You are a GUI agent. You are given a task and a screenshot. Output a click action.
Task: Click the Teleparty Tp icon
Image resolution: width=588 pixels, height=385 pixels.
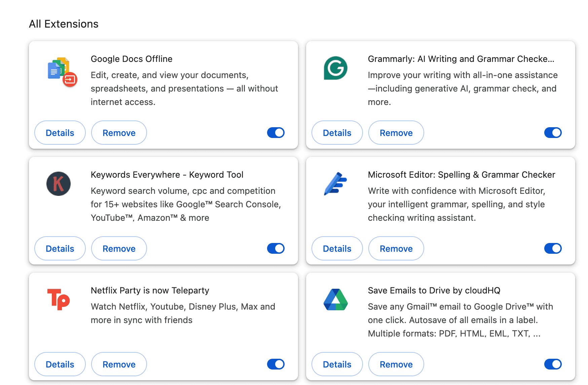pos(59,299)
